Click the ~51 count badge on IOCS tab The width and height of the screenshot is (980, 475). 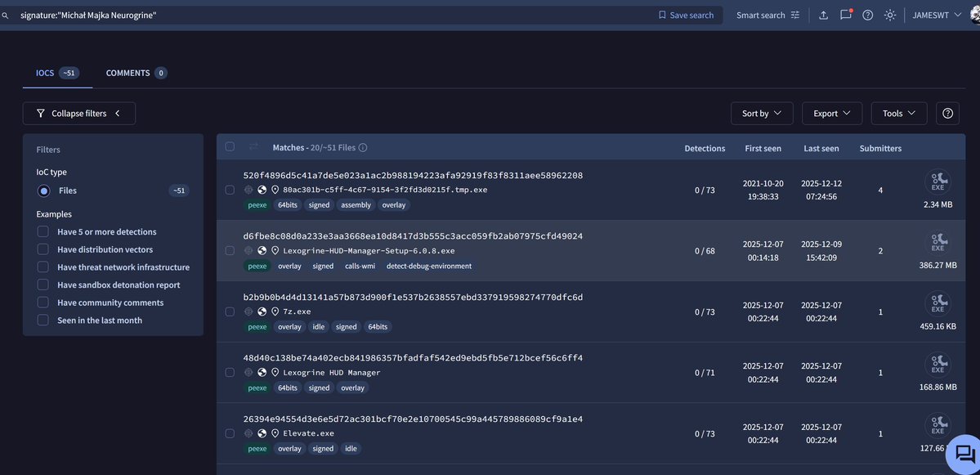pyautogui.click(x=69, y=73)
